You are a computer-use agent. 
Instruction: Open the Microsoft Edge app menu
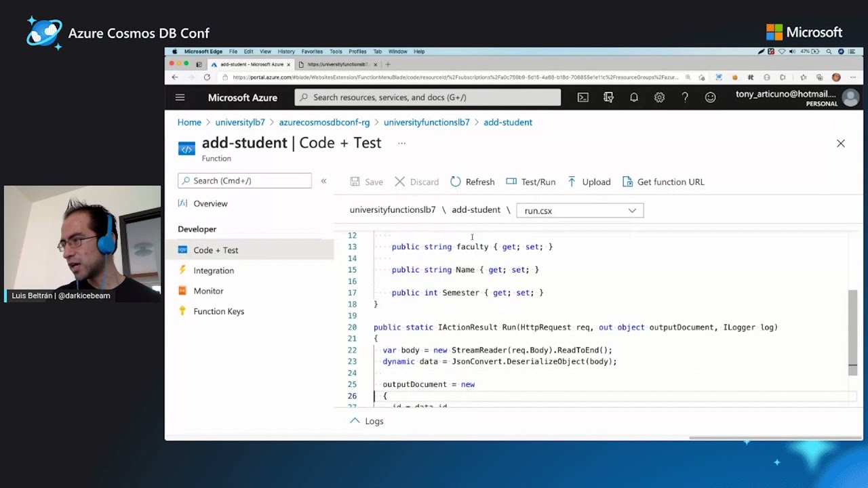click(203, 52)
